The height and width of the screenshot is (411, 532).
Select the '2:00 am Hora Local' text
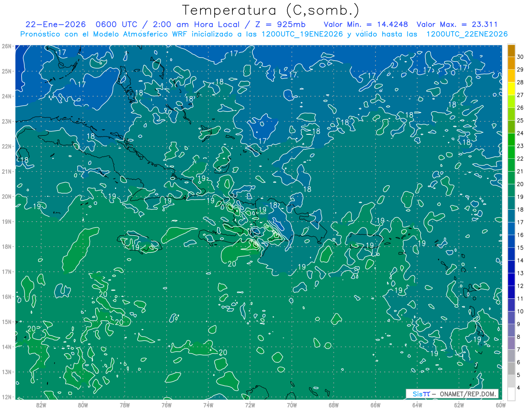pos(197,24)
